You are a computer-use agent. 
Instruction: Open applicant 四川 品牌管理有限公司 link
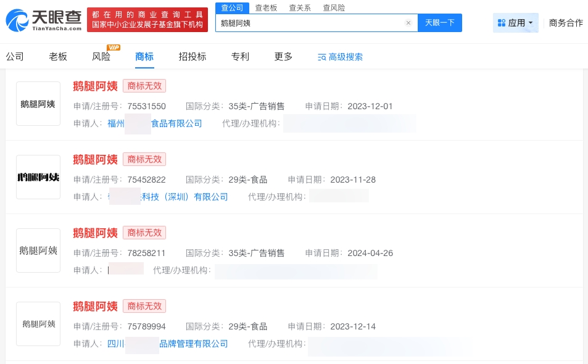168,344
